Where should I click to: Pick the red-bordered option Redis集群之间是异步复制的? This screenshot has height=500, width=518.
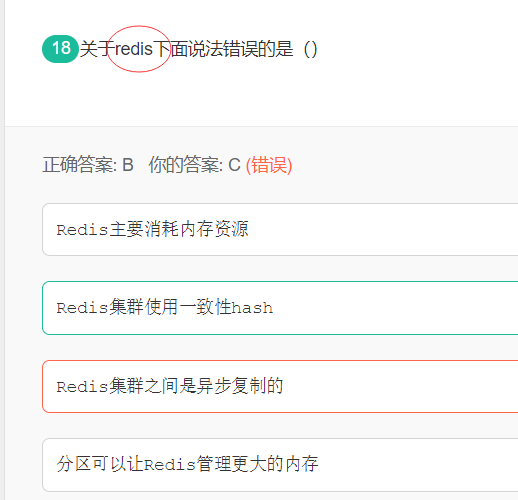click(280, 386)
